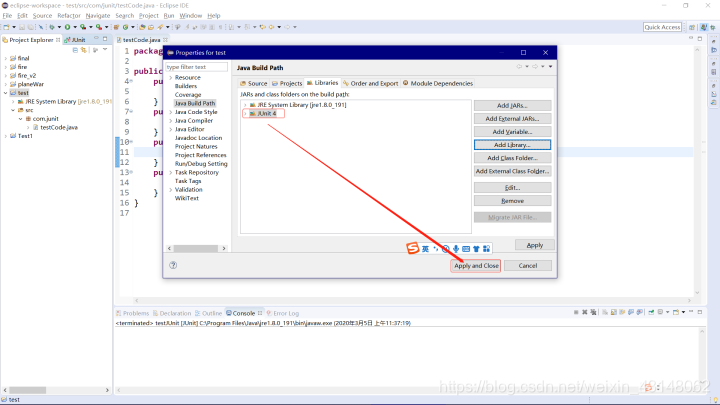This screenshot has width=720, height=405.
Task: Open the JUnit view tab
Action: (x=75, y=40)
